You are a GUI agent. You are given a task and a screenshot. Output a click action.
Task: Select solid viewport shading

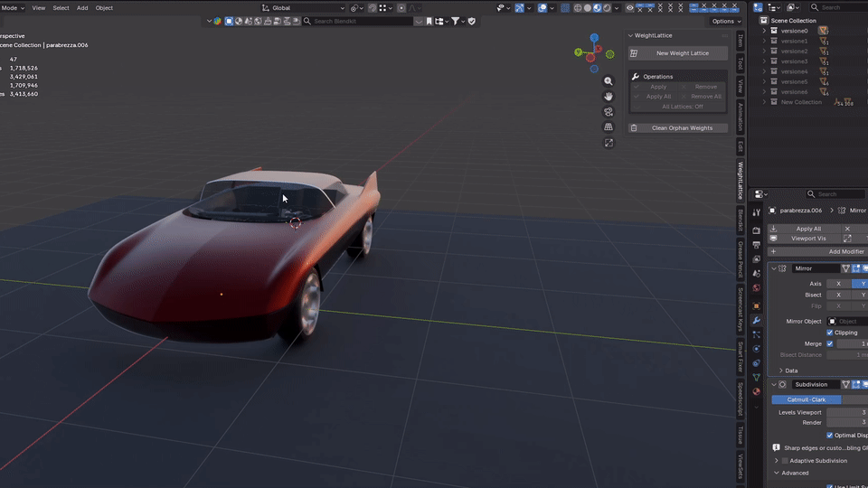588,8
